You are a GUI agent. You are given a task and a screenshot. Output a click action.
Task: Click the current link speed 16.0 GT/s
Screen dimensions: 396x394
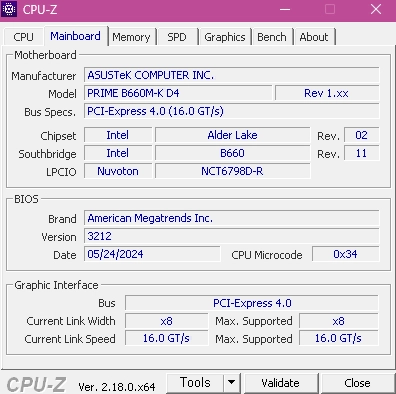click(x=167, y=339)
